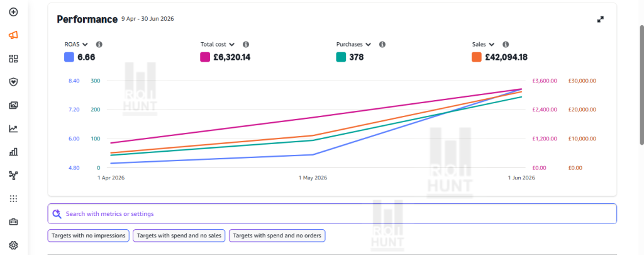Select the bar chart reports icon in sidebar
This screenshot has width=644, height=255.
click(13, 152)
